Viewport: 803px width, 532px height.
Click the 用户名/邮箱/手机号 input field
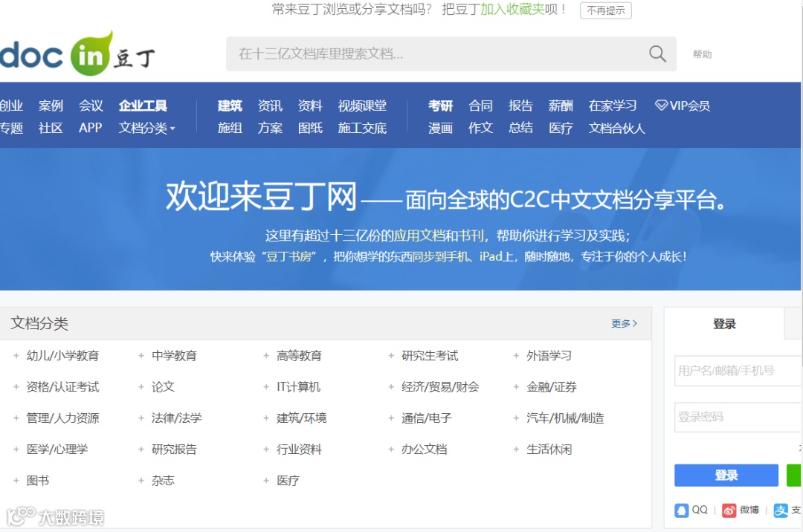coord(738,370)
